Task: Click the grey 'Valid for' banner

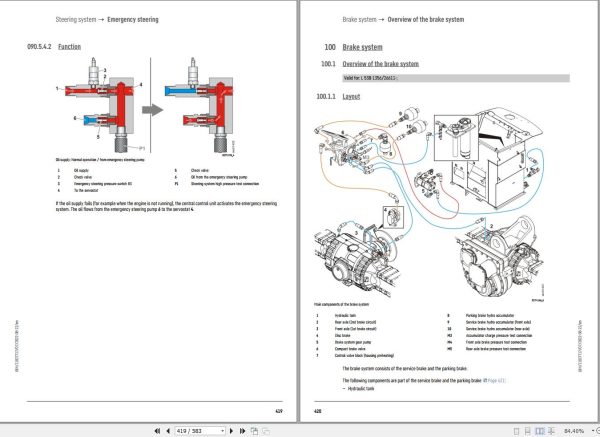Action: pos(456,78)
